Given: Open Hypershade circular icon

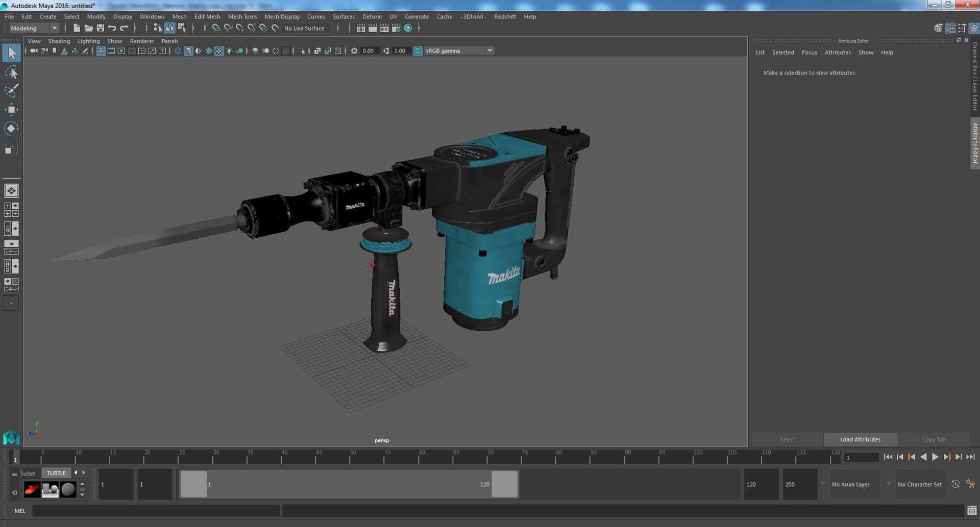Looking at the screenshot, I should (x=408, y=28).
